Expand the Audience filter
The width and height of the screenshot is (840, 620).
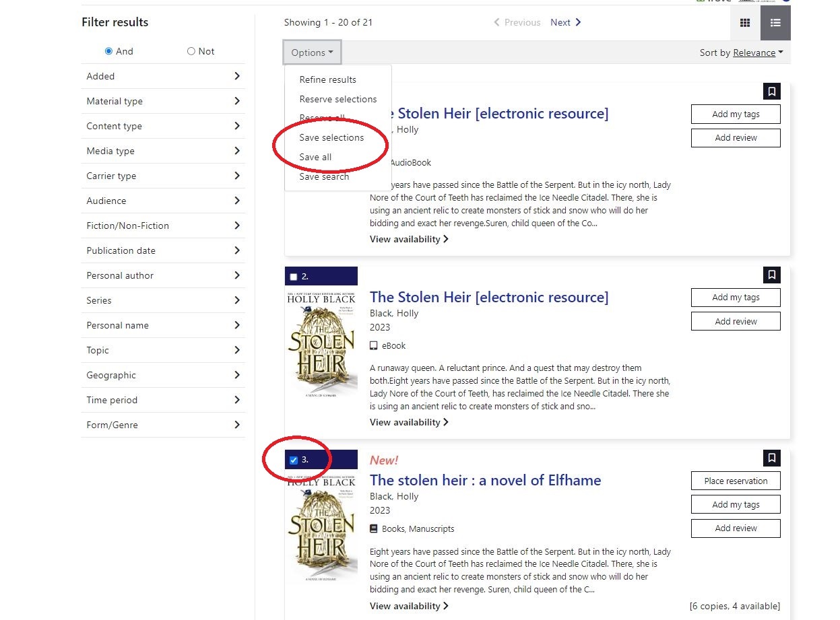pos(163,201)
